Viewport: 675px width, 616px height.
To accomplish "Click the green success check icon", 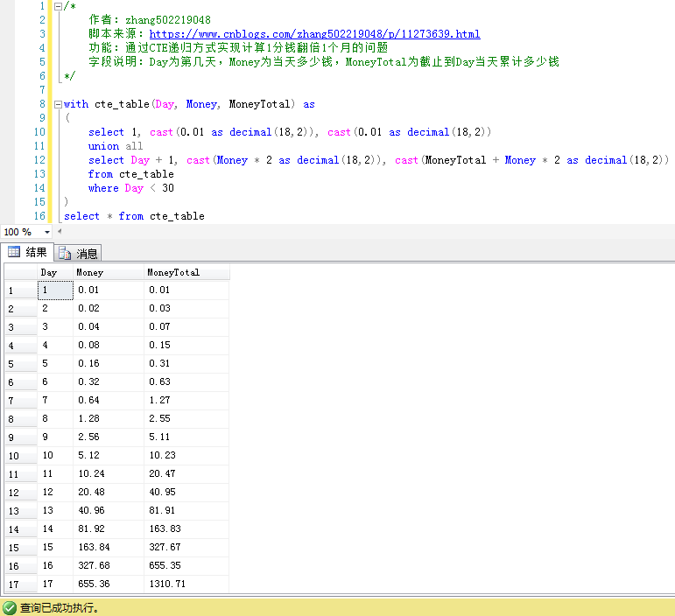I will pyautogui.click(x=9, y=607).
